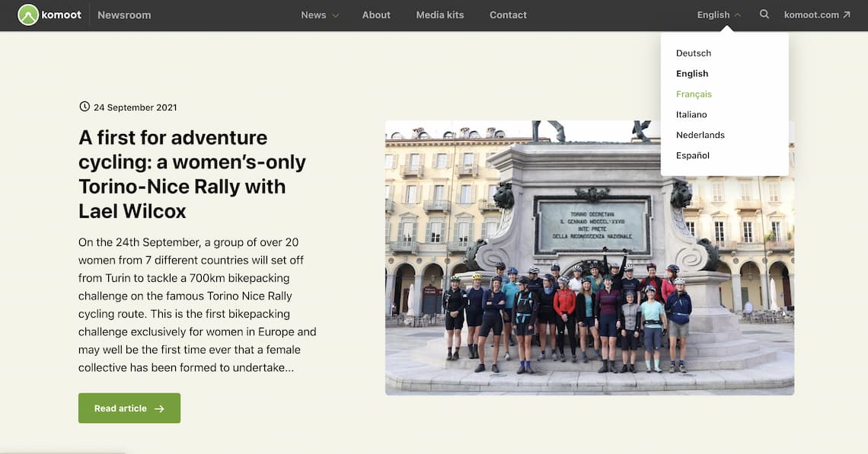The width and height of the screenshot is (868, 454).
Task: Select Nederlands from the language list
Action: coord(700,135)
